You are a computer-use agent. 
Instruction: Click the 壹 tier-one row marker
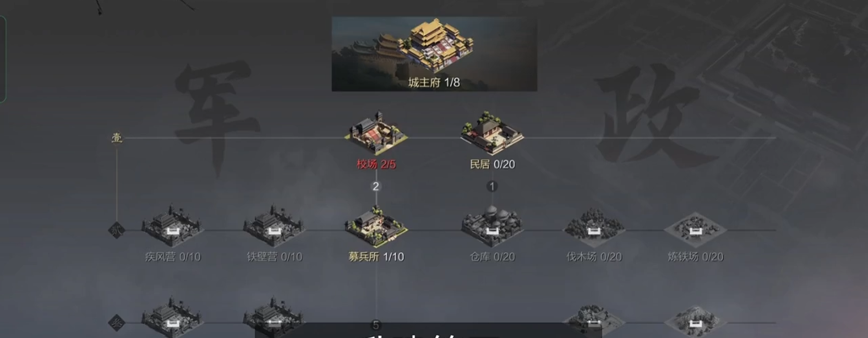117,138
